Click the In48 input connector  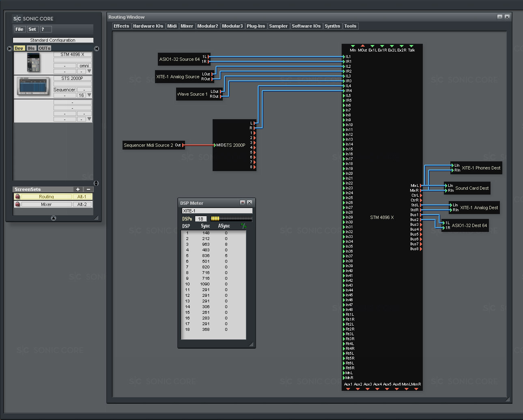(x=344, y=310)
